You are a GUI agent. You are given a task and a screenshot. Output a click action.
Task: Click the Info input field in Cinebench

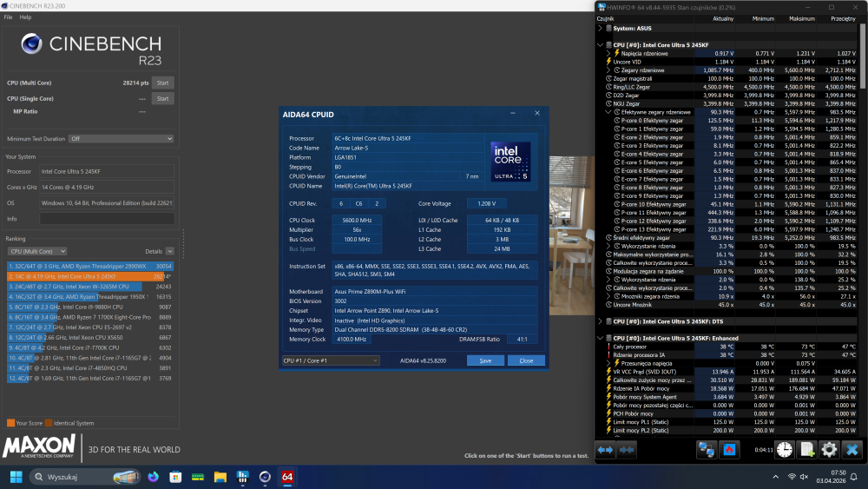click(x=107, y=218)
